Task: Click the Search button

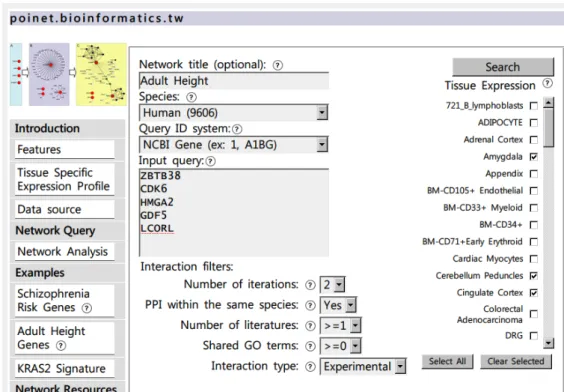Action: pos(503,67)
